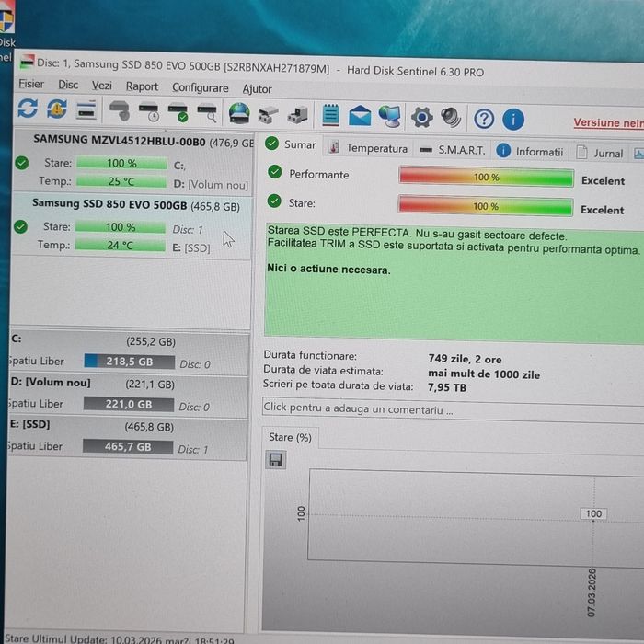Open the Vezi menu

point(101,86)
